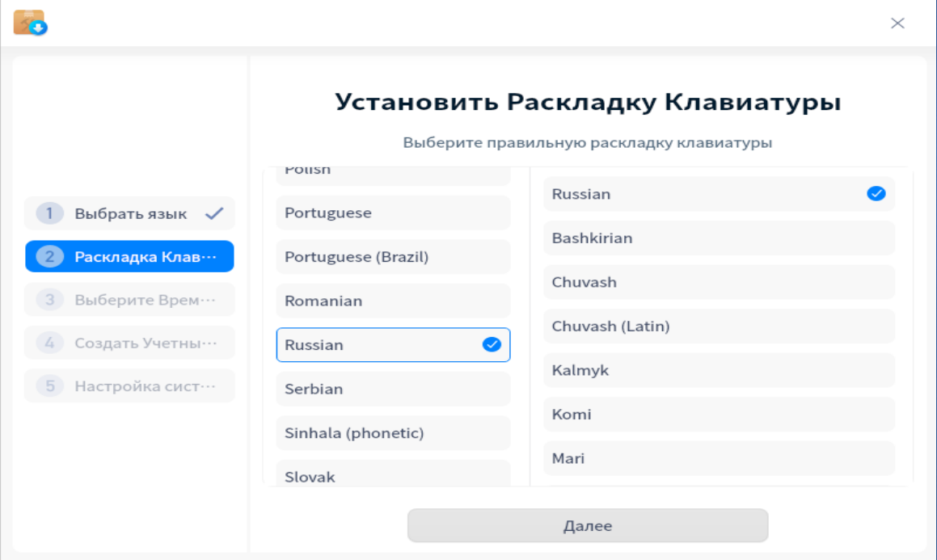The height and width of the screenshot is (560, 937).
Task: Select the Komi layout variant
Action: pos(719,415)
